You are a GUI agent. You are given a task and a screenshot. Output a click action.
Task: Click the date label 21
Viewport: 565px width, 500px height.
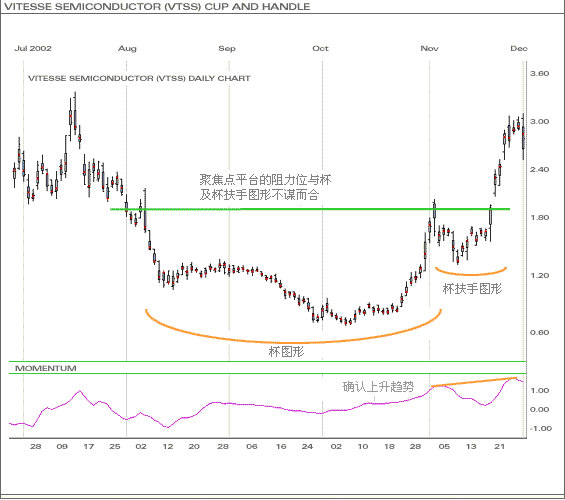tap(499, 447)
